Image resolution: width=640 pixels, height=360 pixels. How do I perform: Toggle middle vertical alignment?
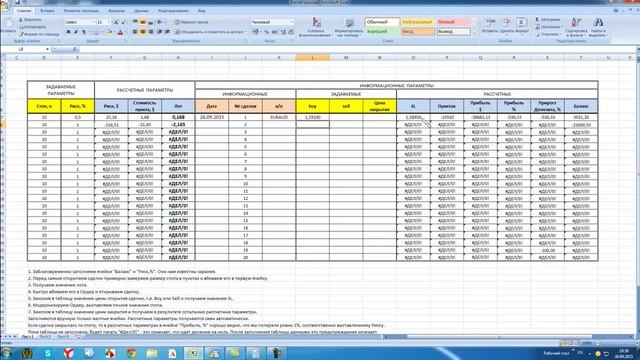(x=143, y=22)
